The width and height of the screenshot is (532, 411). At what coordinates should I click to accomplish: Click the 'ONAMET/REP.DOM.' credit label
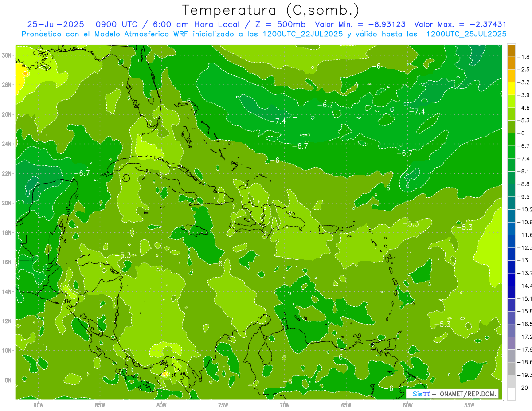(x=468, y=394)
